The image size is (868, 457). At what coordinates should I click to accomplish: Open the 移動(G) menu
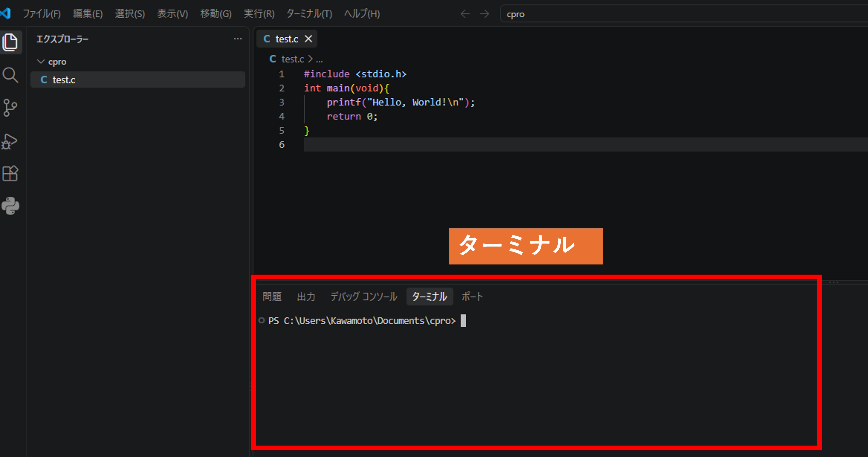pos(216,14)
